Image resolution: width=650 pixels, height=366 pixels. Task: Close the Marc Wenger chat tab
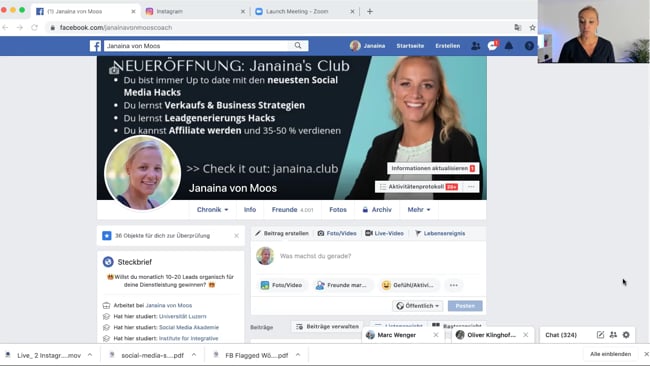pyautogui.click(x=436, y=335)
